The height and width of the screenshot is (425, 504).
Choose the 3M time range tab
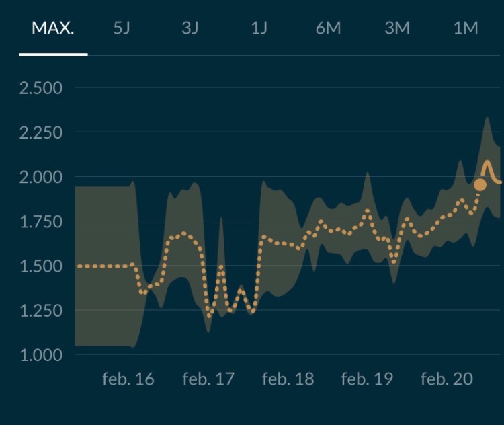point(397,29)
